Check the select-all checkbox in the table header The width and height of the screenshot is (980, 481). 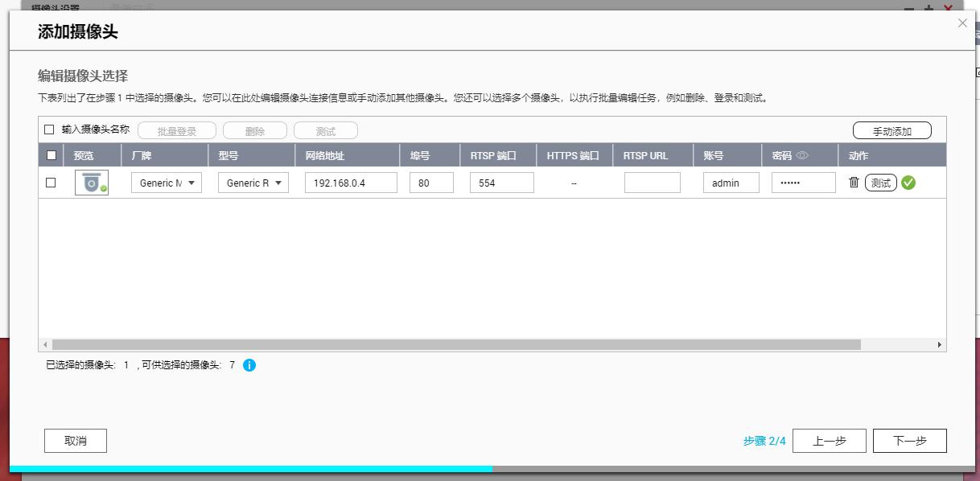coord(51,154)
